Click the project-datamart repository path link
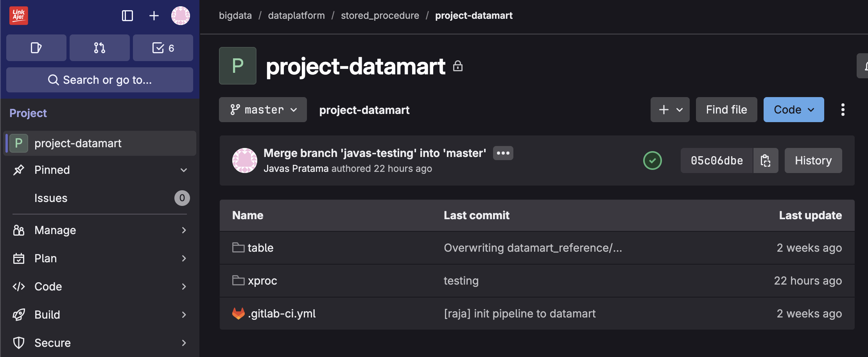The image size is (868, 357). point(364,110)
